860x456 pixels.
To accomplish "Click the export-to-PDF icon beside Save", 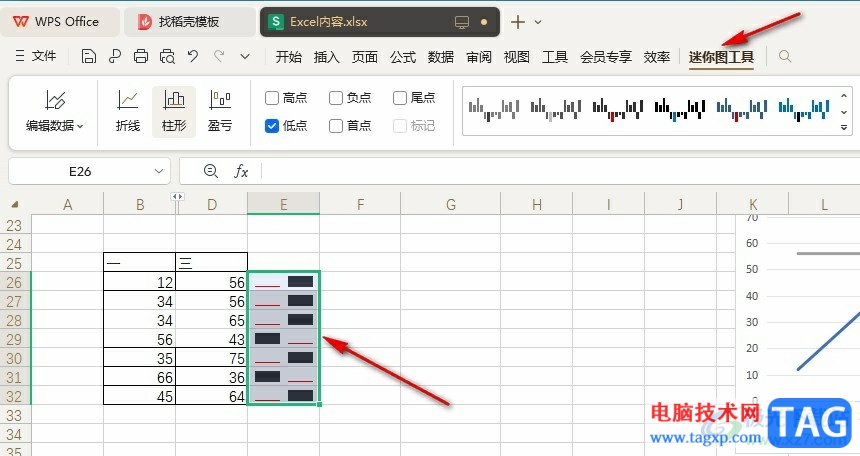I will (x=115, y=56).
